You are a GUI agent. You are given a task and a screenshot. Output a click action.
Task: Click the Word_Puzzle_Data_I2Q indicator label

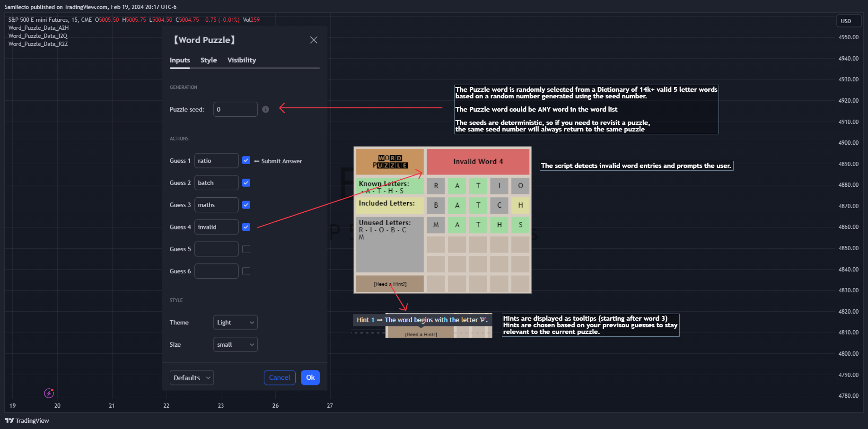(x=38, y=36)
